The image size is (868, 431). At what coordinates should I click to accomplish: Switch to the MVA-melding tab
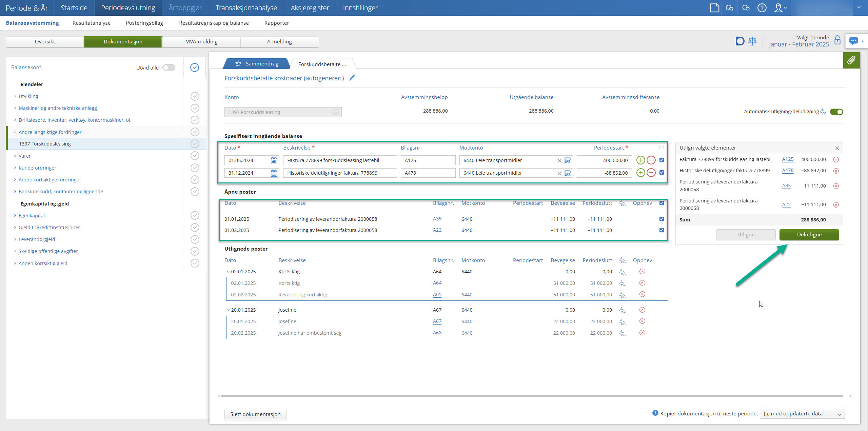201,41
